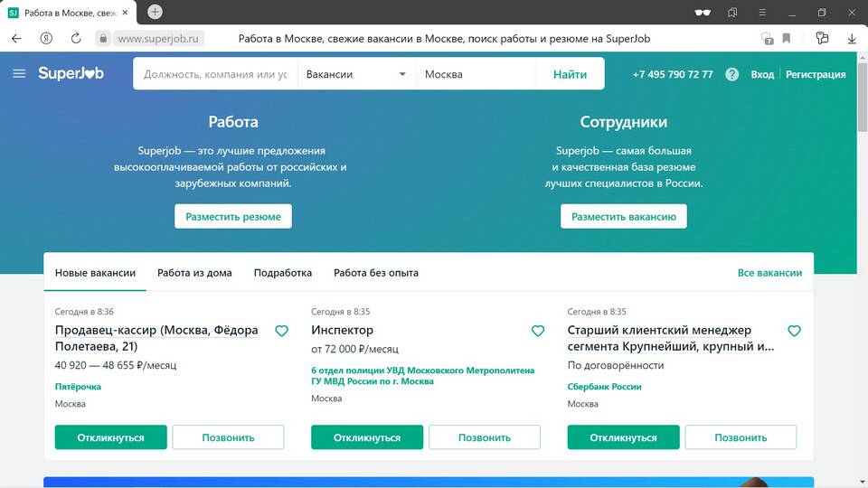Bookmark this page in address bar
The height and width of the screenshot is (488, 868).
(787, 39)
